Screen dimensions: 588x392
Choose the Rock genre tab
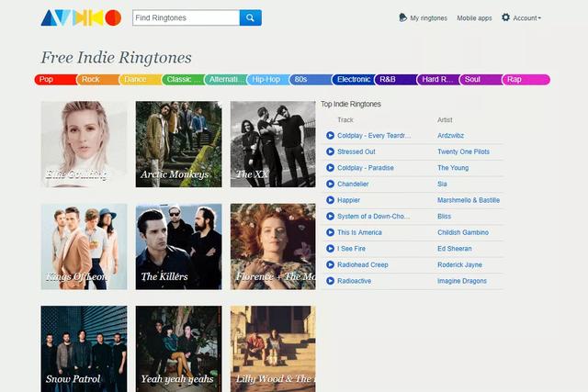point(92,80)
